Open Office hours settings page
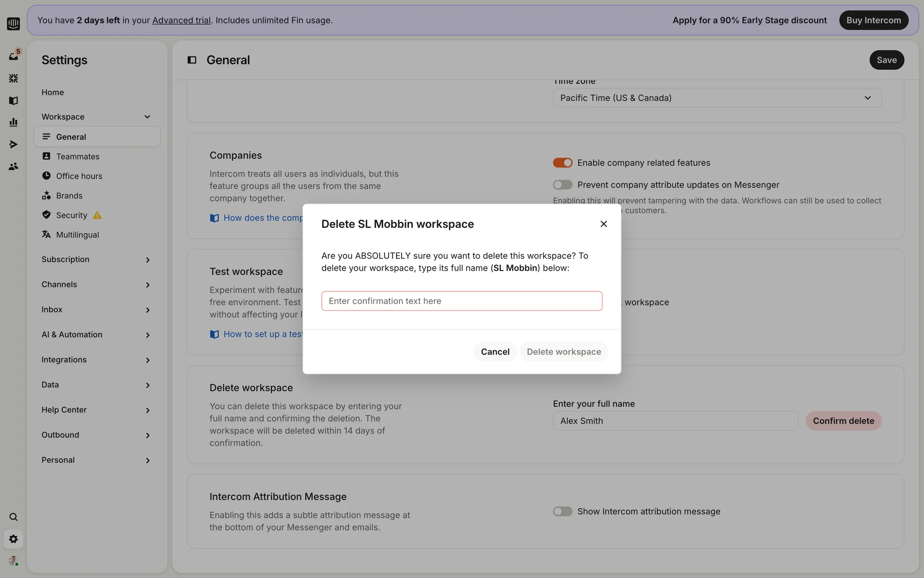The image size is (924, 578). (79, 176)
